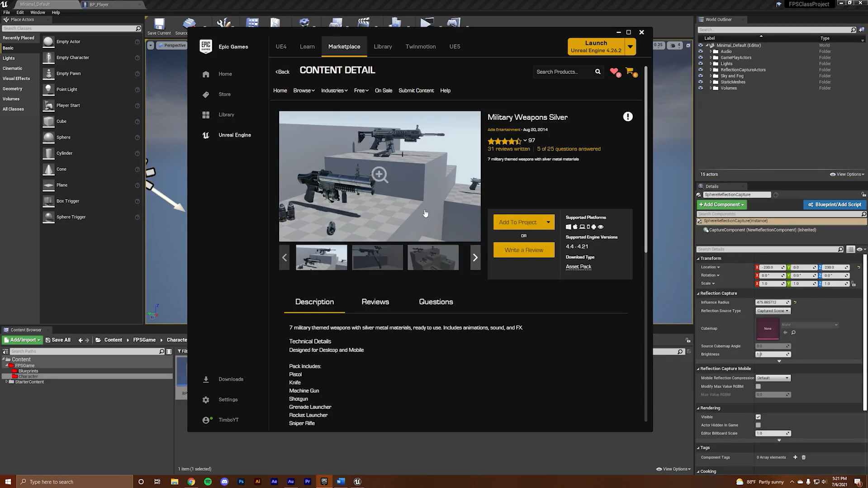This screenshot has width=868, height=488.
Task: Toggle visibility eye for Lights folder
Action: tap(701, 64)
